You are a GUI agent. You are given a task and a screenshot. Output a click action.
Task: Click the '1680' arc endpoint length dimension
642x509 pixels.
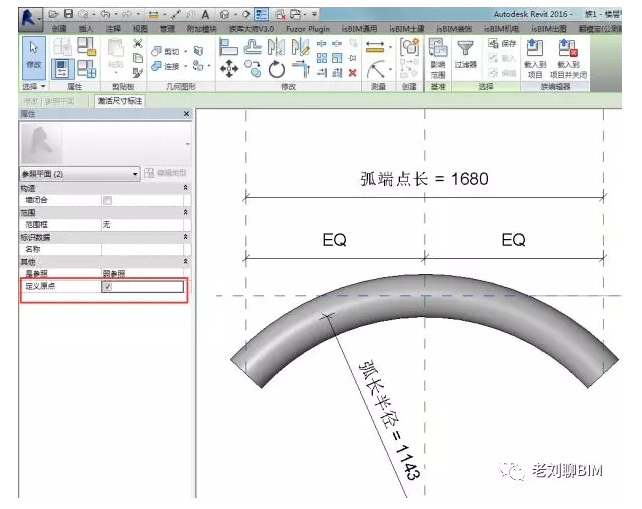(x=424, y=179)
